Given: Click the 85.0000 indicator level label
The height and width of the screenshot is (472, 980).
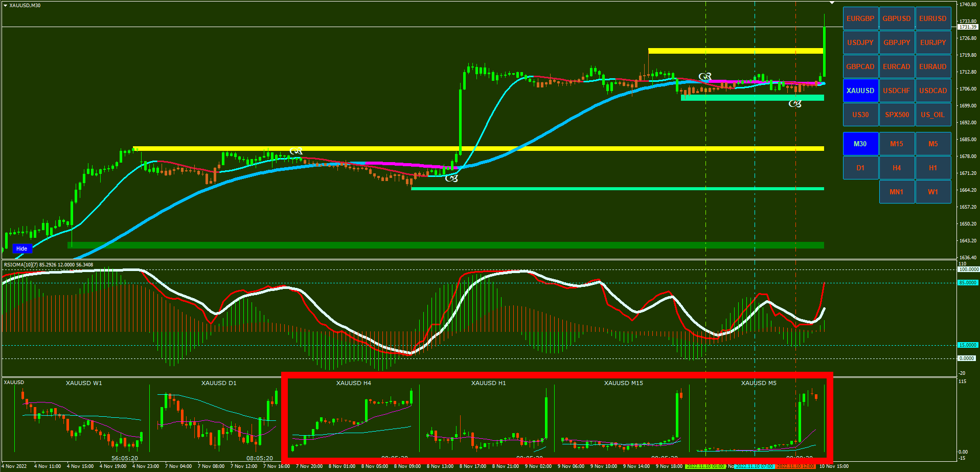Looking at the screenshot, I should click(x=968, y=283).
